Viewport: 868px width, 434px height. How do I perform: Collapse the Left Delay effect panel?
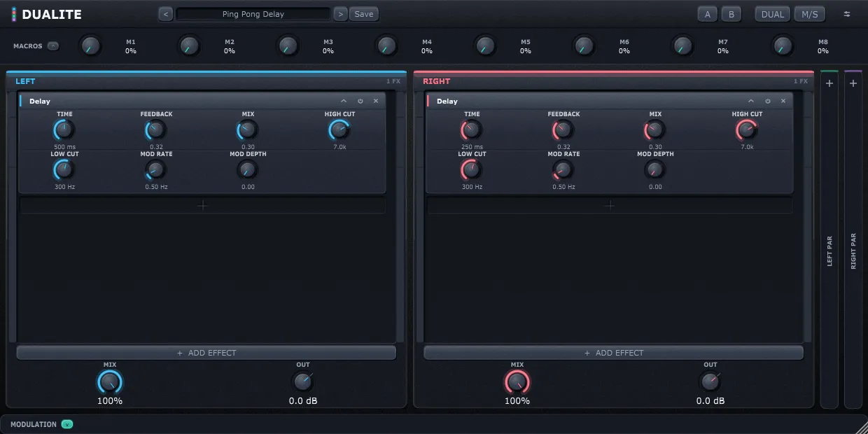344,101
